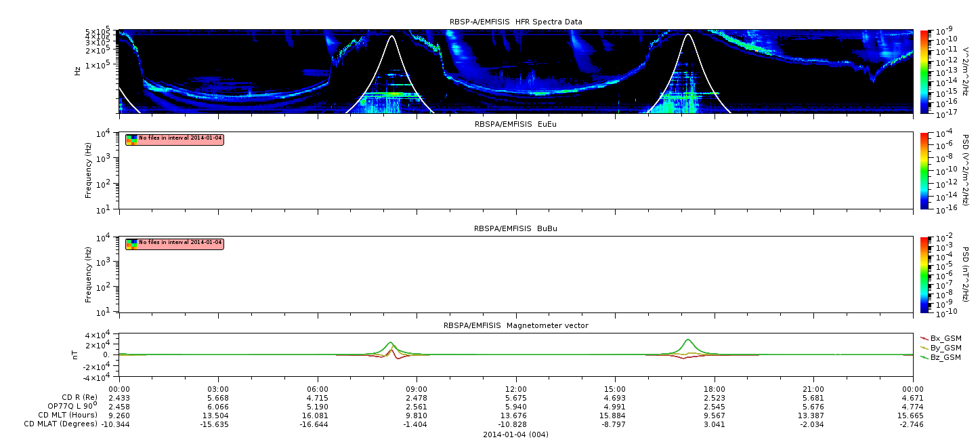Select the 'RBSPA/EMFISIS Magnetometer vector' title
980x446 pixels.
pyautogui.click(x=515, y=325)
